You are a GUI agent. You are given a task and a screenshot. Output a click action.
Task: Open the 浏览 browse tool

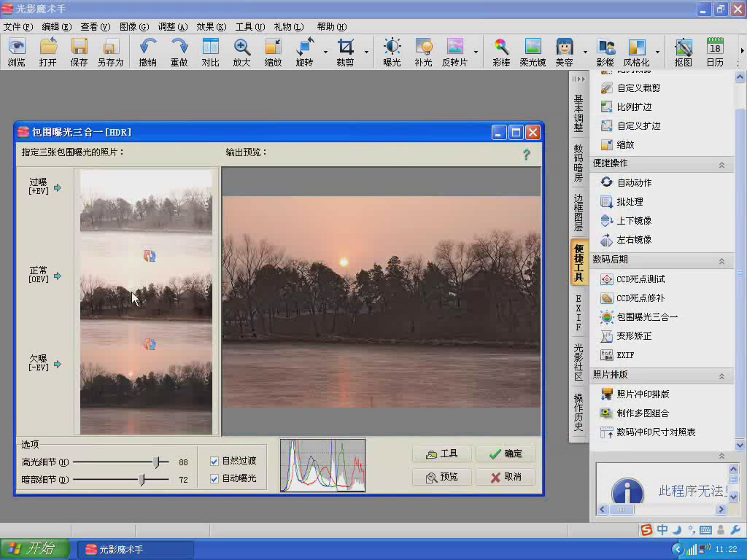[17, 52]
